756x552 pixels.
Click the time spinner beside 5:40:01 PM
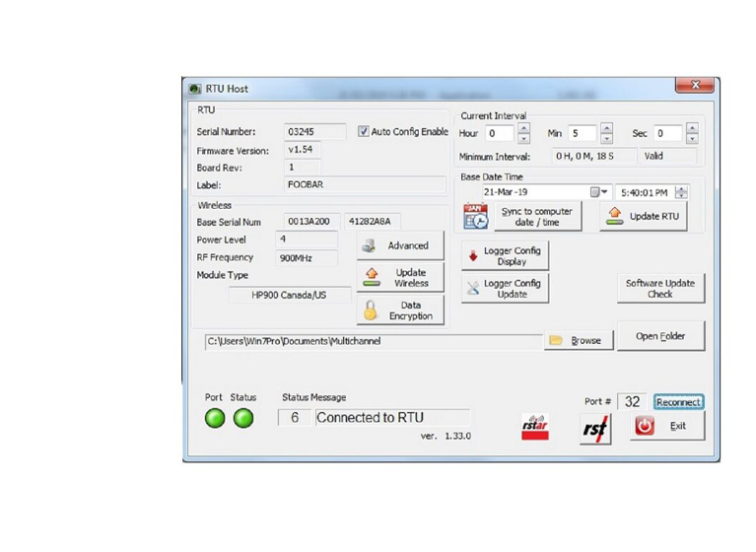point(681,192)
